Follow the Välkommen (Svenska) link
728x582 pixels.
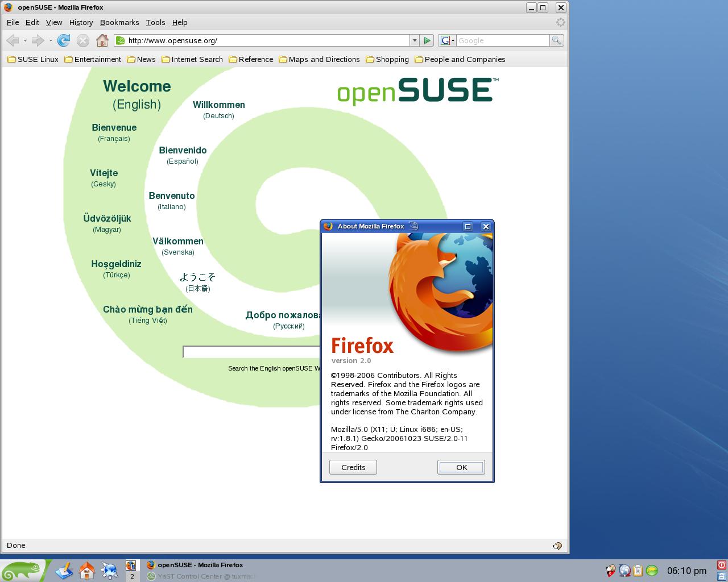click(x=178, y=246)
